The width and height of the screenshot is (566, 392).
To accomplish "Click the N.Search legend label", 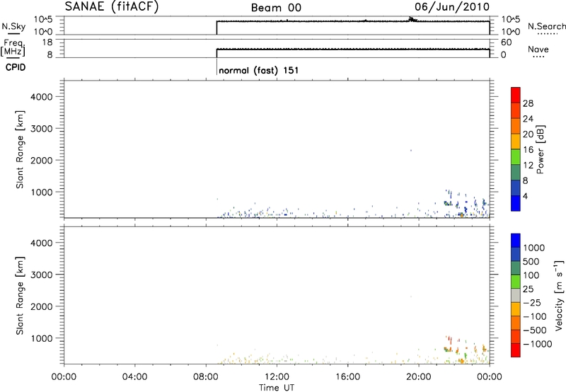I will (x=546, y=26).
